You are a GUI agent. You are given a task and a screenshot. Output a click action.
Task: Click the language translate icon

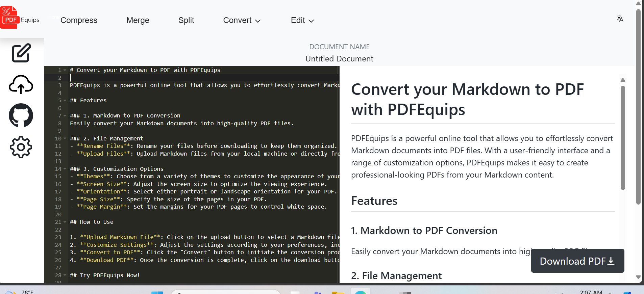point(620,18)
